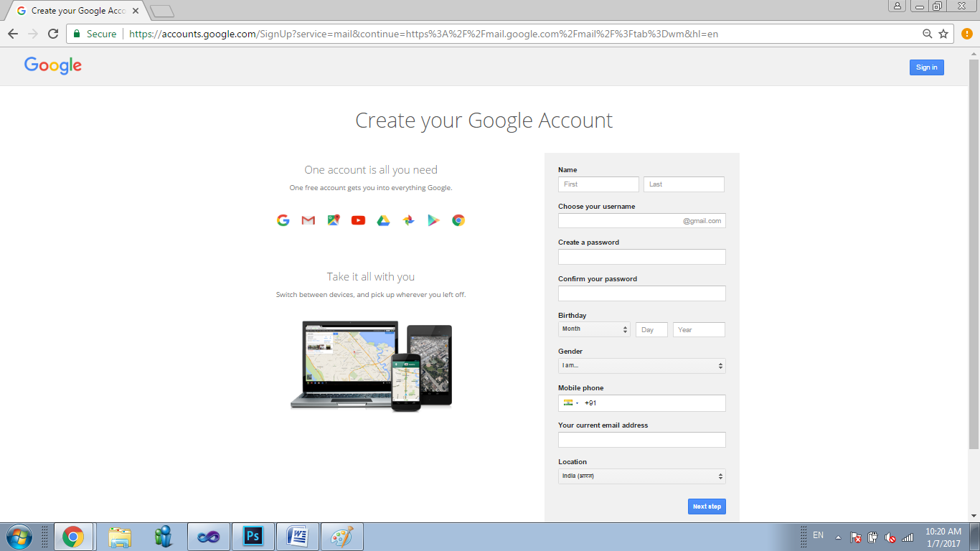Open the Gmail icon
Image resolution: width=980 pixels, height=551 pixels.
click(308, 220)
